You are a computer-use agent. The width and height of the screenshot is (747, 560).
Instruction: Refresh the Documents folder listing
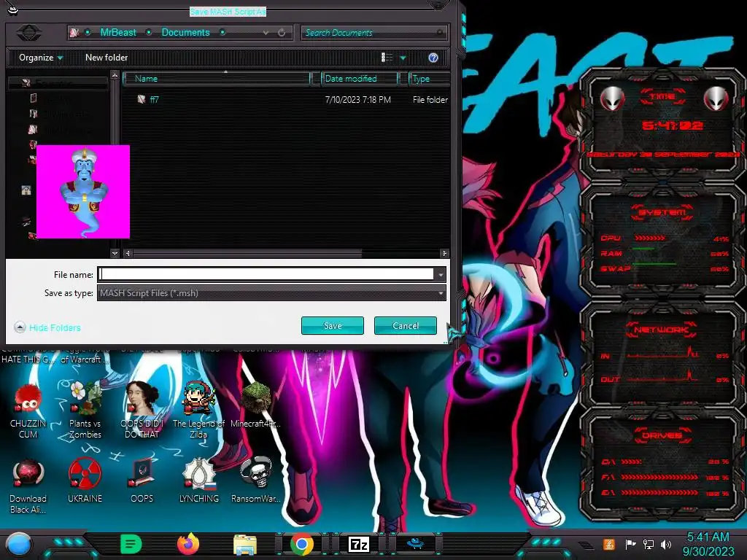[282, 32]
